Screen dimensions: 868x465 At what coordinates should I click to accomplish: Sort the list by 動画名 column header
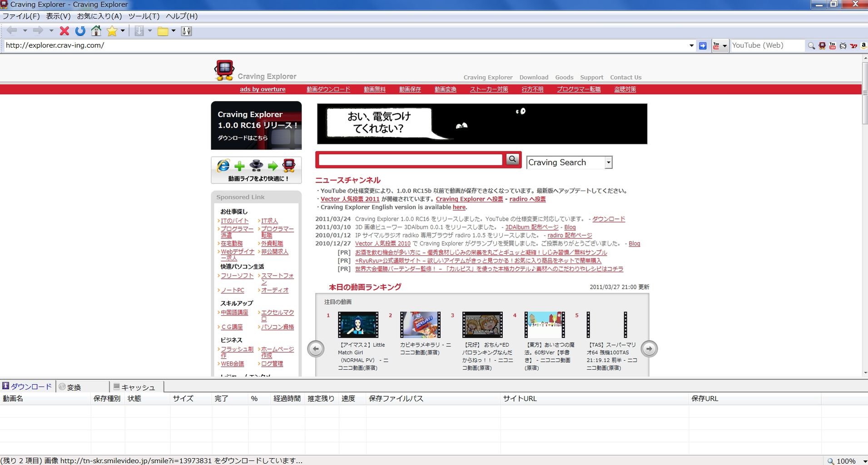[x=45, y=399]
